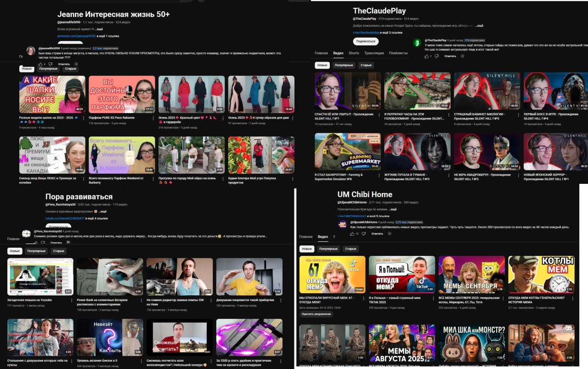Image resolution: width=588 pixels, height=369 pixels.
Task: Dislike the @UljanaMChibiHome comment
Action: (x=364, y=234)
